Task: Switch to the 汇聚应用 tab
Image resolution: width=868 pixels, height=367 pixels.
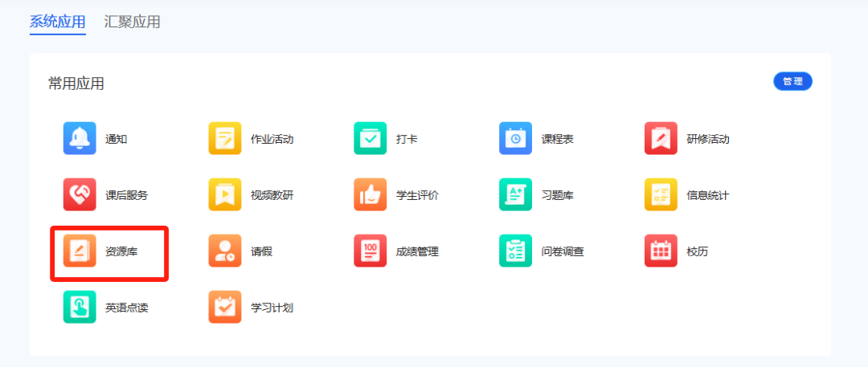Action: pyautogui.click(x=133, y=22)
